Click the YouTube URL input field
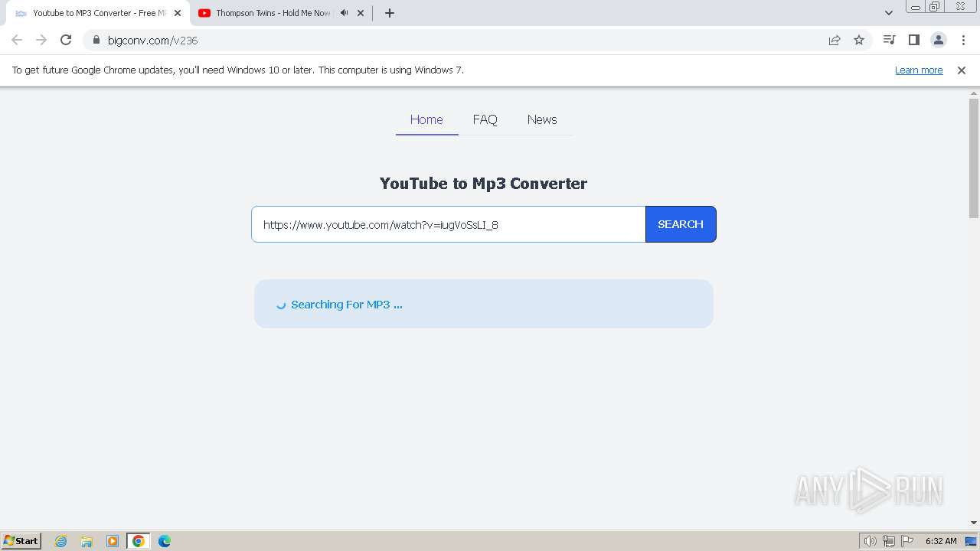980x551 pixels. point(449,224)
